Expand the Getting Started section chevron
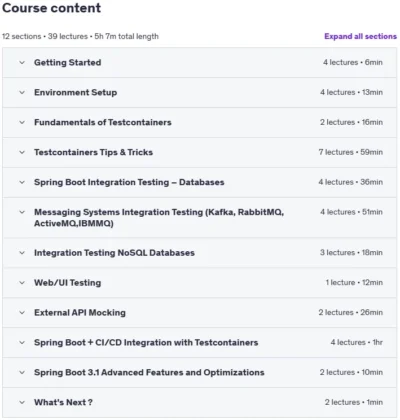The height and width of the screenshot is (420, 400). 22,62
